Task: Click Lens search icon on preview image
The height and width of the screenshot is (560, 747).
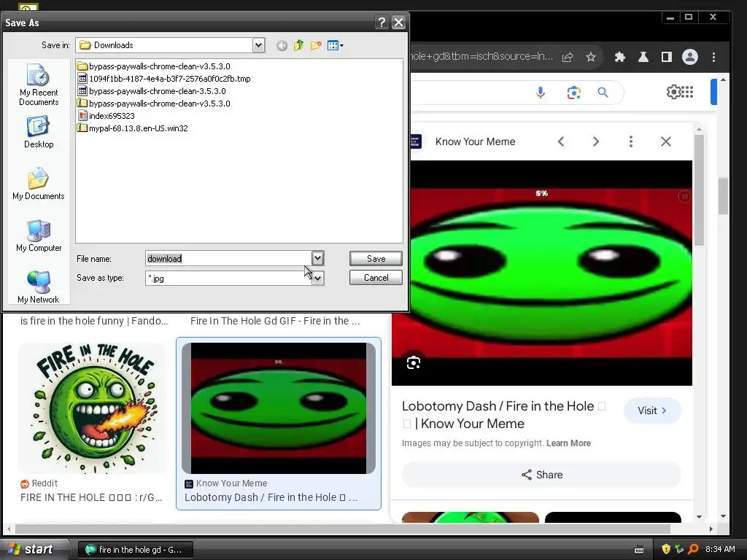Action: (414, 363)
